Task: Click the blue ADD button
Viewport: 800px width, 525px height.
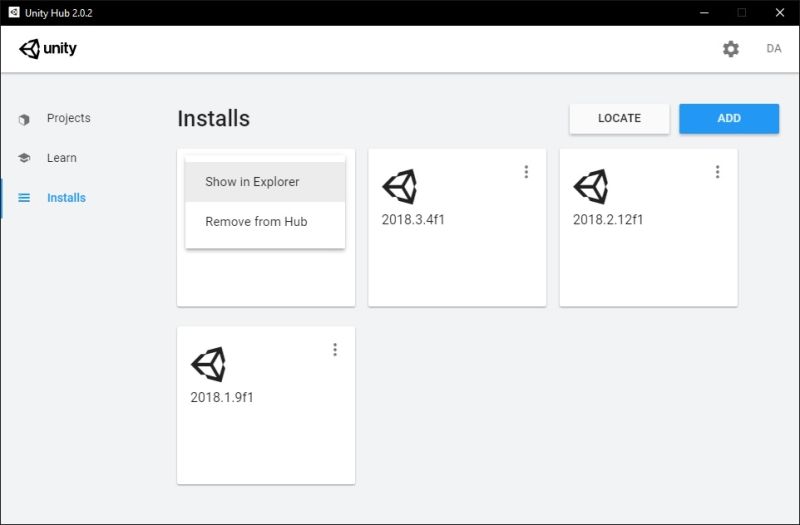Action: tap(729, 118)
